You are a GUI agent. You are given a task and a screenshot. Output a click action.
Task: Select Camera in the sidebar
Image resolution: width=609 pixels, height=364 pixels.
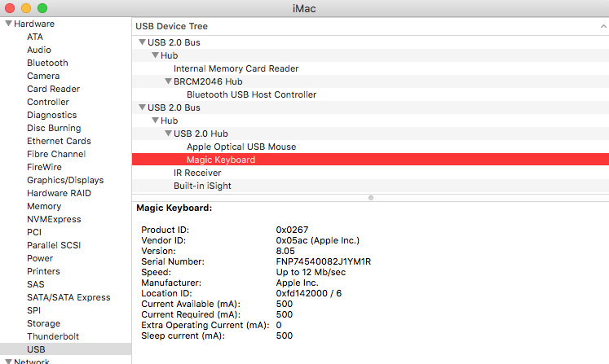click(43, 76)
